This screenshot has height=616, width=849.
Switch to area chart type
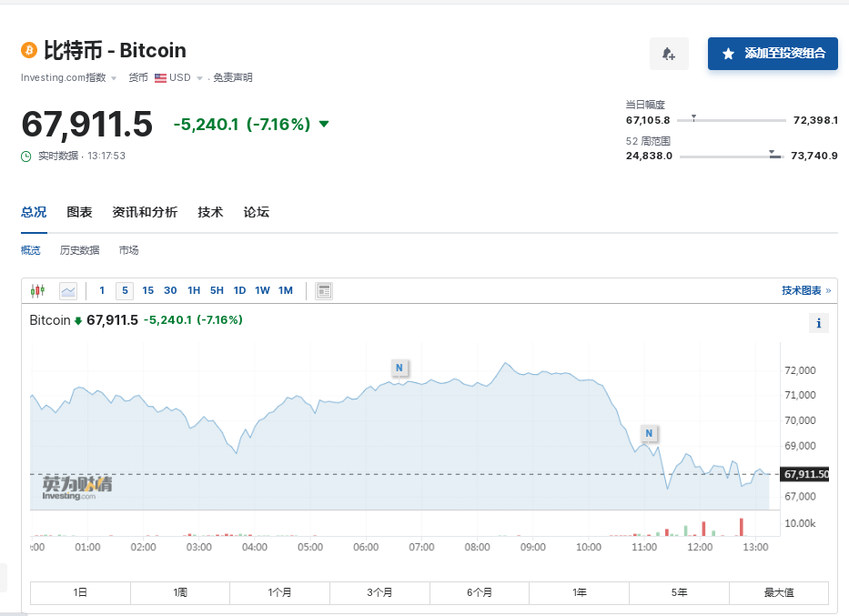point(68,291)
